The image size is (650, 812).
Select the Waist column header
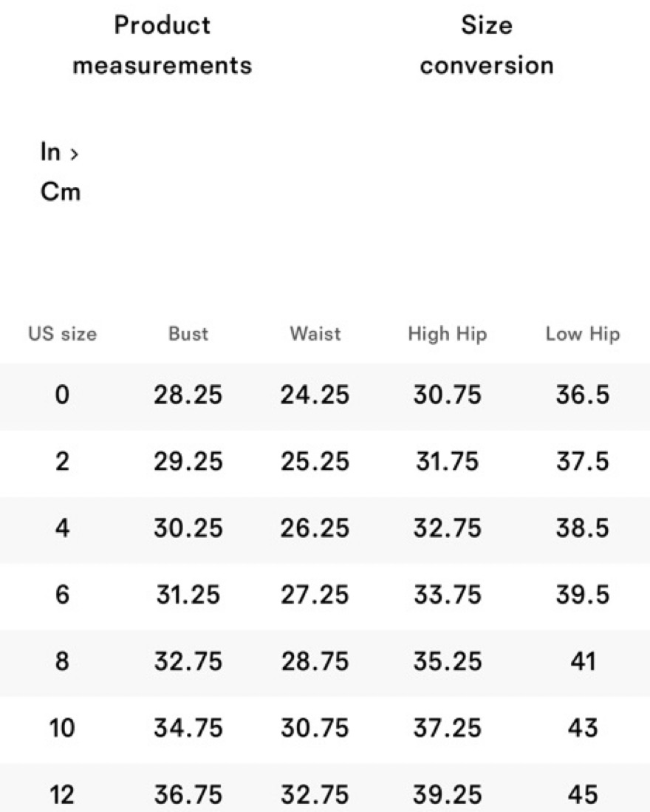315,334
